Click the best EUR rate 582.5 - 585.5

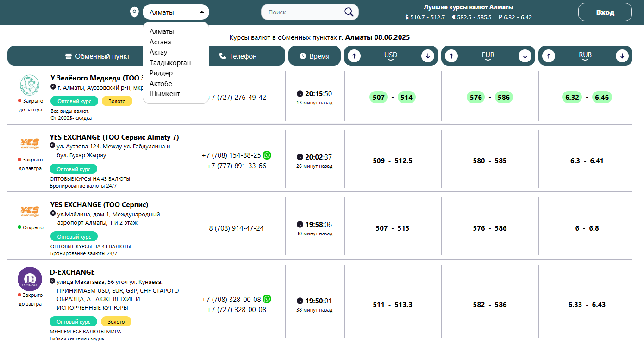point(472,18)
